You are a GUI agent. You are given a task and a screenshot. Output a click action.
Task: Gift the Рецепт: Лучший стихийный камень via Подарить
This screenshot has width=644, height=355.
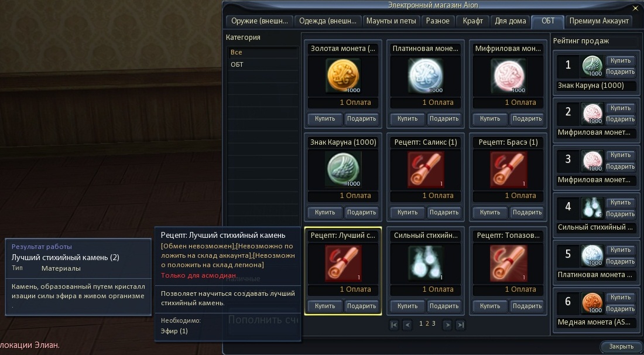[x=361, y=306]
